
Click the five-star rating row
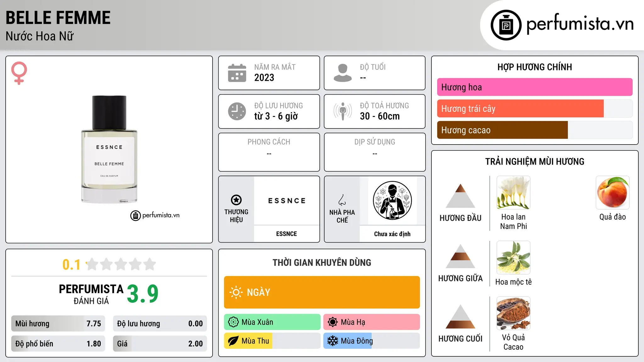(x=121, y=264)
